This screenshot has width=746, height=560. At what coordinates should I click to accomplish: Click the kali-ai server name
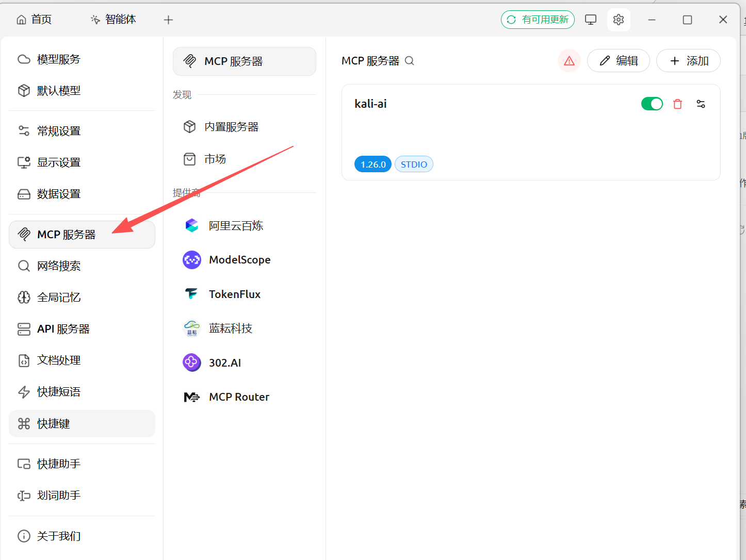point(370,104)
